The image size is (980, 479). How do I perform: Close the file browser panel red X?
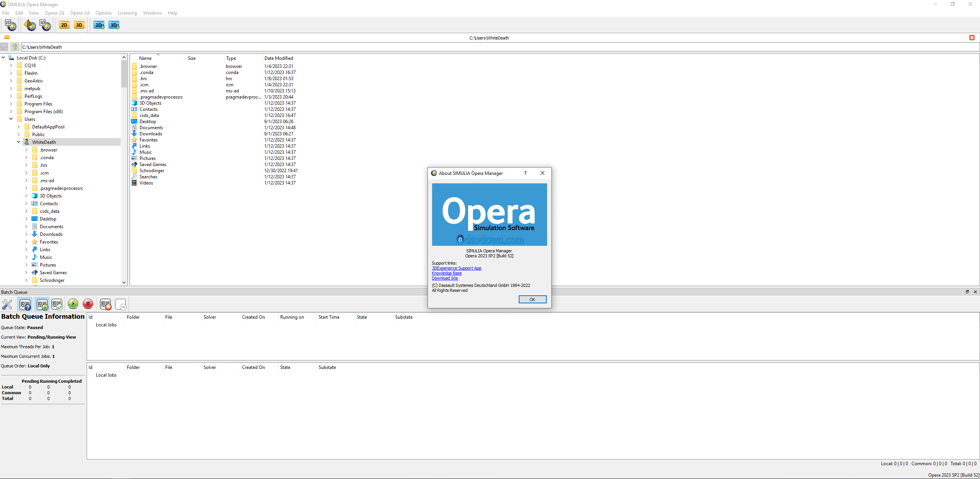point(972,38)
